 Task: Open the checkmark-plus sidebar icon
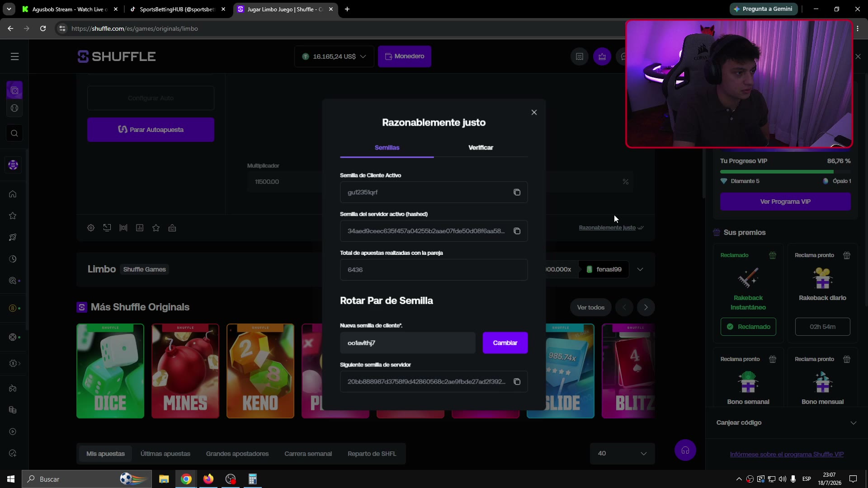tap(13, 453)
